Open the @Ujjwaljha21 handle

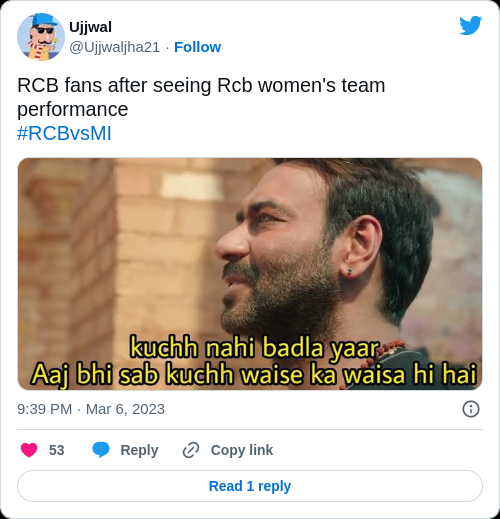pos(115,47)
